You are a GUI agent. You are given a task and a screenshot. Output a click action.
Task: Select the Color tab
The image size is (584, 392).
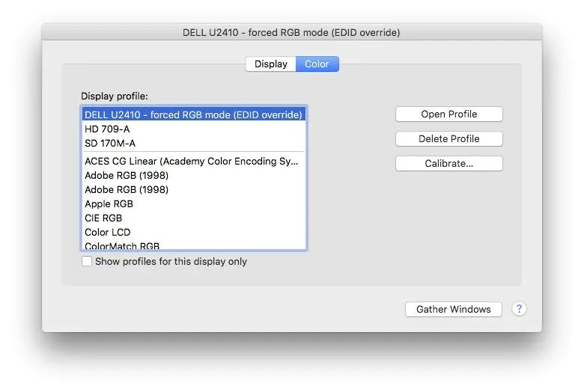coord(317,64)
